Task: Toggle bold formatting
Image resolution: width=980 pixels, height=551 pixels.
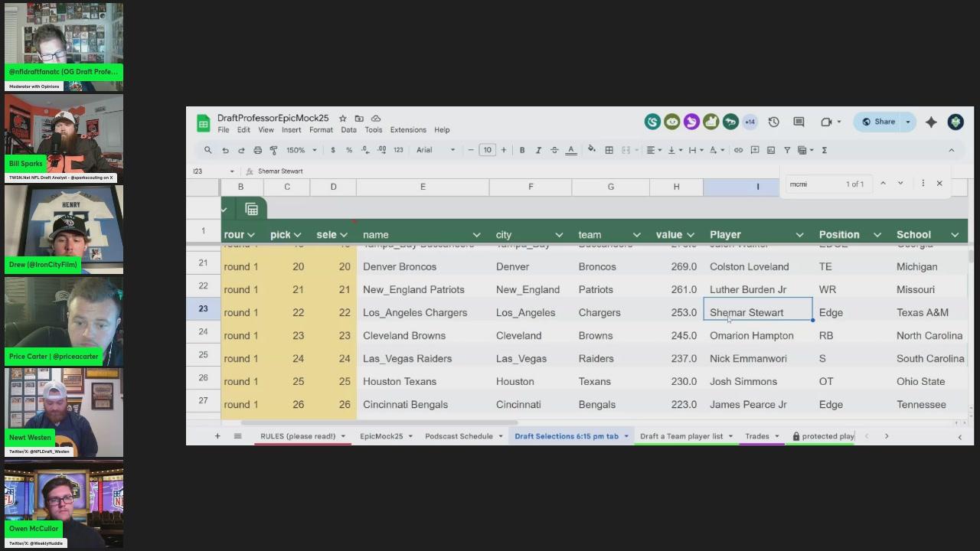Action: tap(522, 150)
